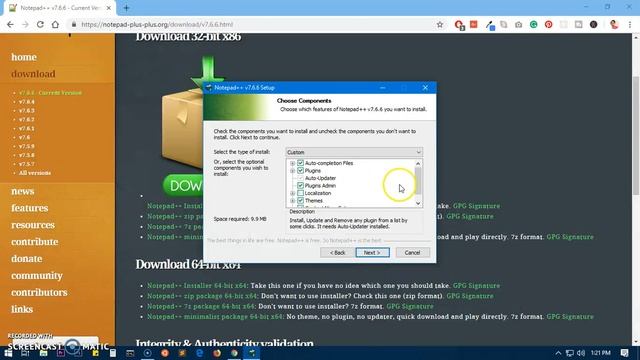Click component list scroll-down arrow
Image resolution: width=640 pixels, height=360 pixels.
(418, 203)
